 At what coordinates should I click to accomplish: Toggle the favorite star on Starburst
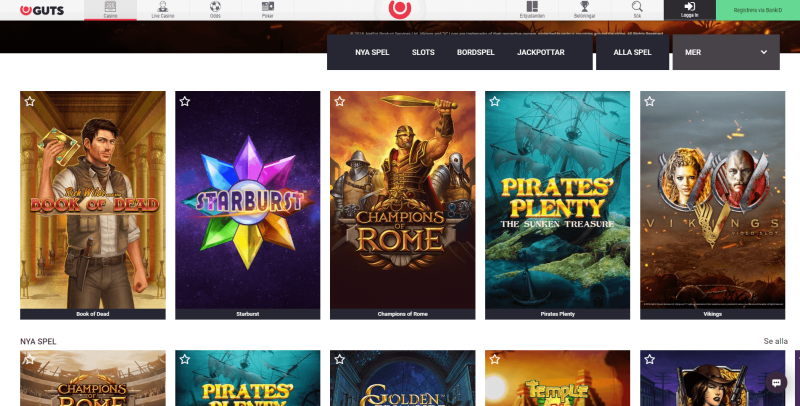coord(185,101)
